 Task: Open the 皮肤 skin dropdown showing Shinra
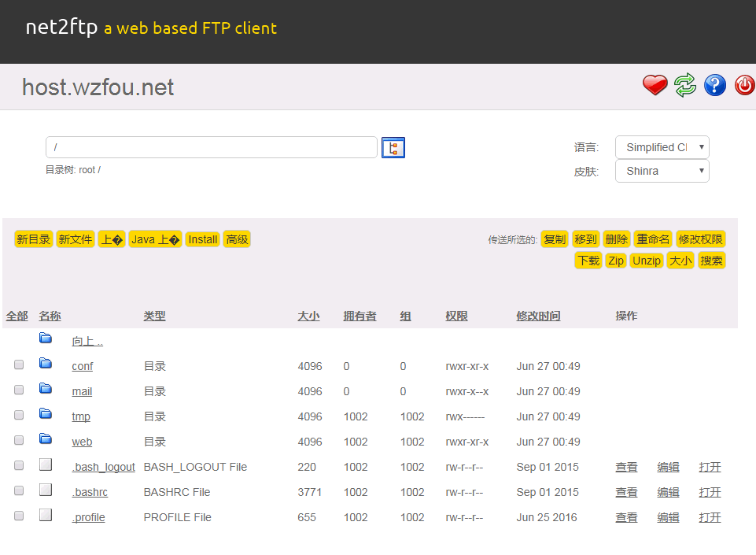click(x=662, y=171)
